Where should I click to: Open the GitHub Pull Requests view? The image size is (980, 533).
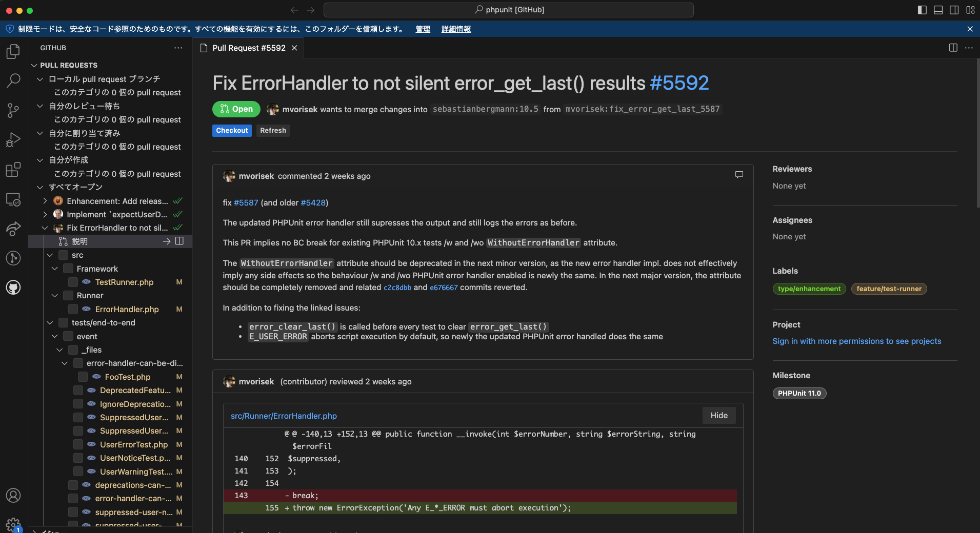pos(13,287)
